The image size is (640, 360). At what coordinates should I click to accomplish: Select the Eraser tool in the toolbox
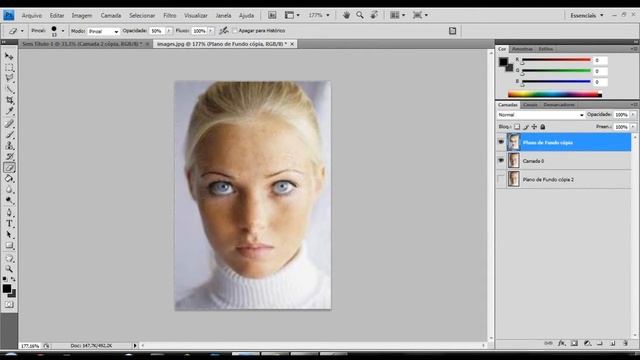(9, 167)
